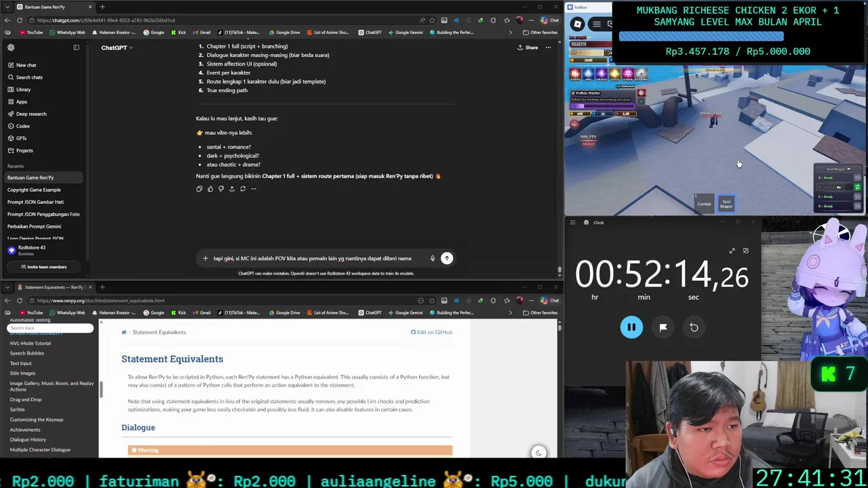
Task: Open attachment plus menu in prompt box
Action: (x=205, y=258)
